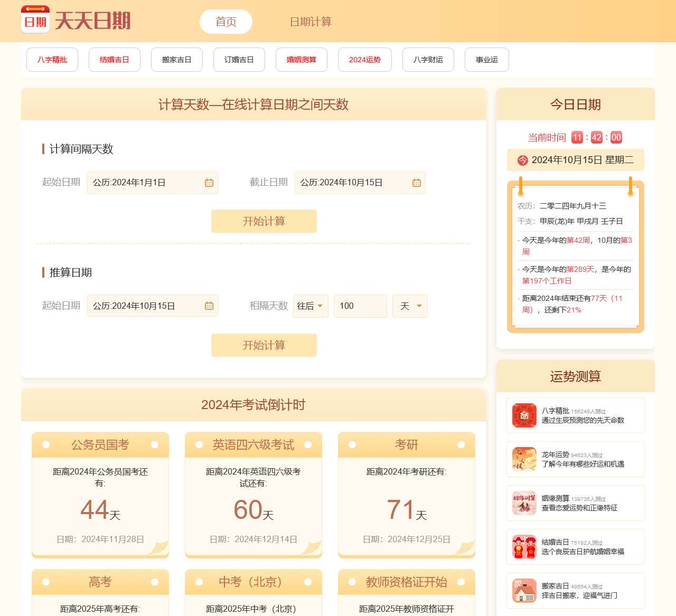Open the 婚姻测算 quick tag
This screenshot has height=616, width=676.
click(x=301, y=60)
